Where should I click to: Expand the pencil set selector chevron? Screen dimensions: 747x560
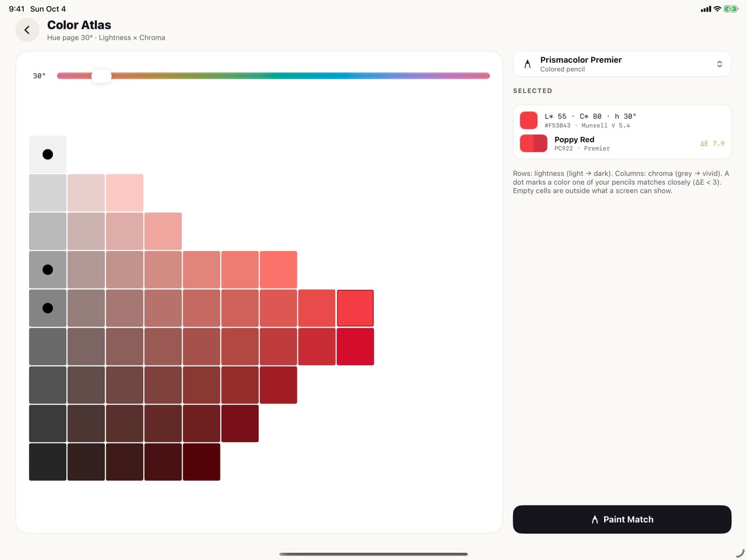719,64
